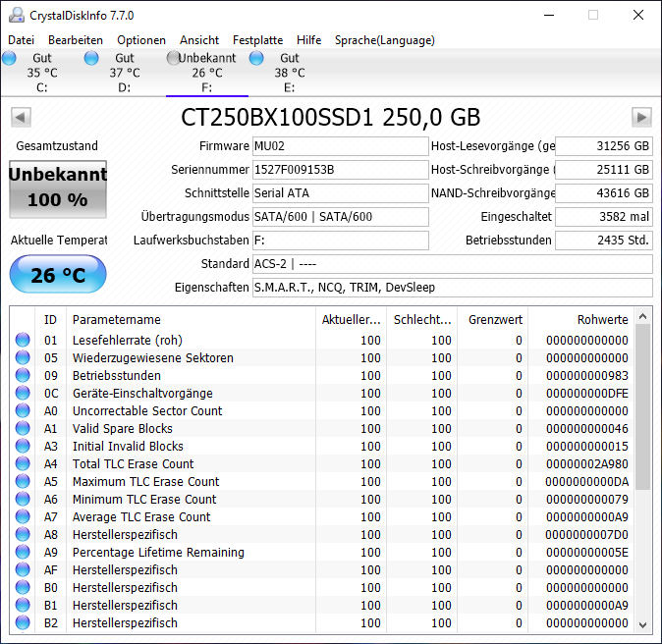Click raw value 0000000007D0
Screen dimensions: 662x644
586,535
